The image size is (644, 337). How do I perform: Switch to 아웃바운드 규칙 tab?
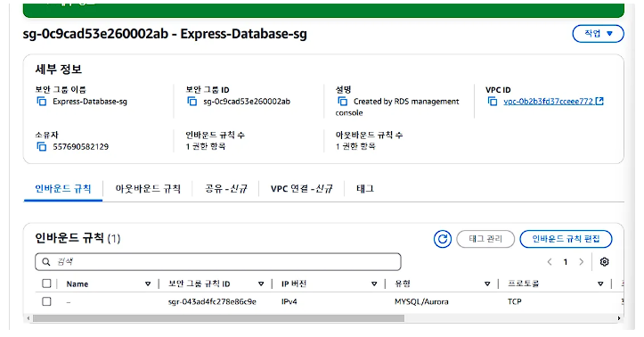148,189
